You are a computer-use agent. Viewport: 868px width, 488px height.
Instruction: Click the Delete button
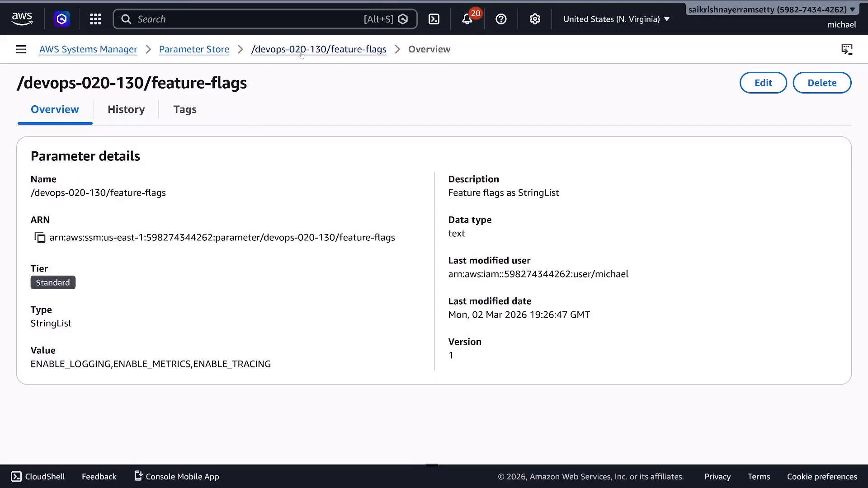pyautogui.click(x=822, y=83)
